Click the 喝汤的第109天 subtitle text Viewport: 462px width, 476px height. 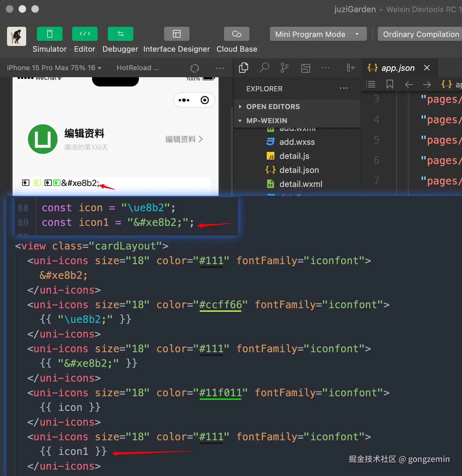tap(86, 147)
